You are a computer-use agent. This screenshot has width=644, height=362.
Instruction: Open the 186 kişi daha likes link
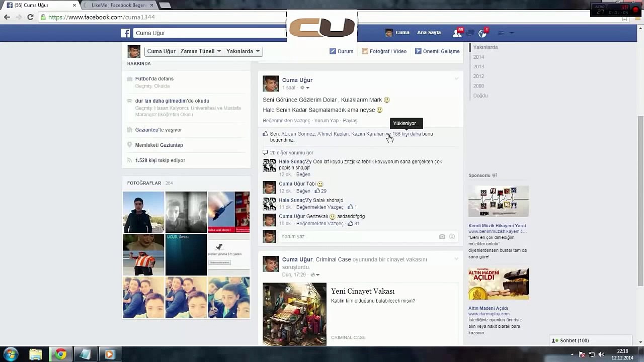(407, 134)
